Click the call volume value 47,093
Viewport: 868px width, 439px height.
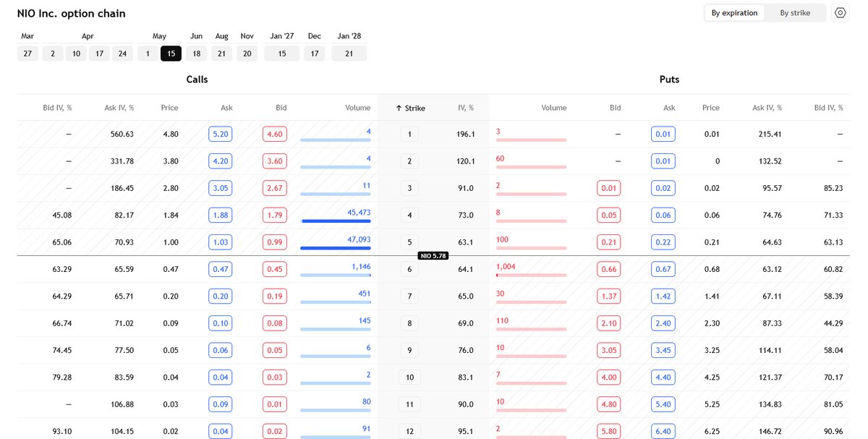point(357,239)
